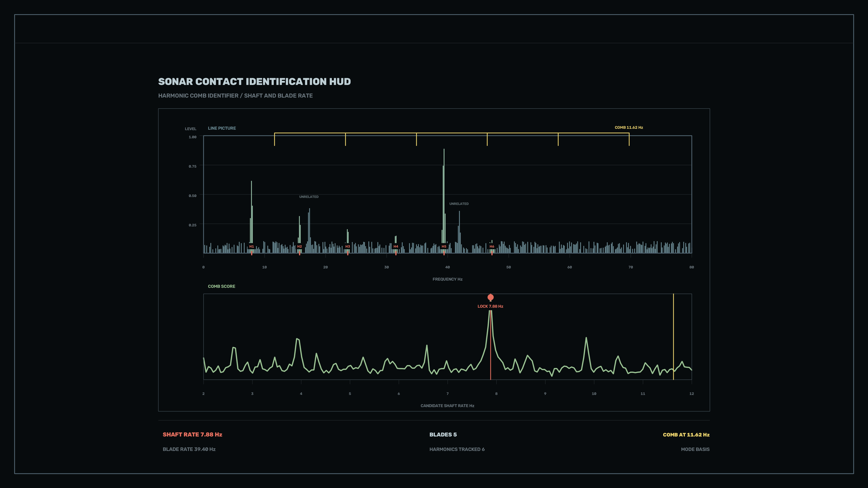The image size is (868, 488).
Task: Click the SHAFT RATE 7.88 Hz readout
Action: coord(192,434)
